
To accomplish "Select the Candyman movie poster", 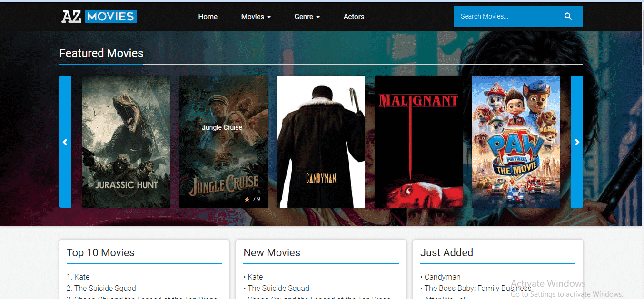I will click(x=321, y=142).
